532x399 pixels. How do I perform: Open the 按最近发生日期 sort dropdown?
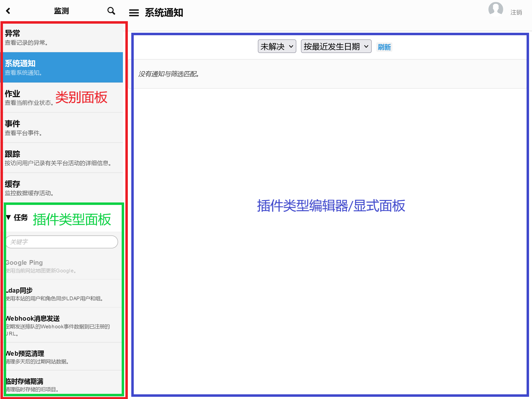(x=336, y=47)
